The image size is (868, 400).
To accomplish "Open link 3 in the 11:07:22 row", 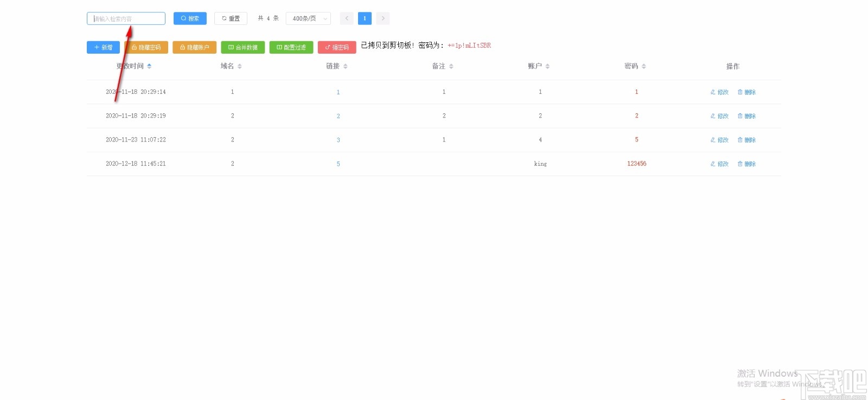I will pyautogui.click(x=338, y=140).
